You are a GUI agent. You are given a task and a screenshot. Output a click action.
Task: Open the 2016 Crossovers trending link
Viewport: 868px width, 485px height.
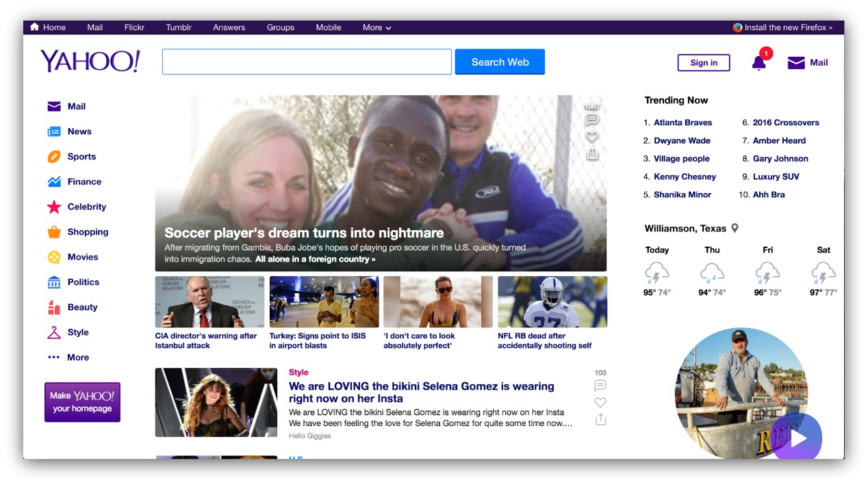tap(786, 123)
